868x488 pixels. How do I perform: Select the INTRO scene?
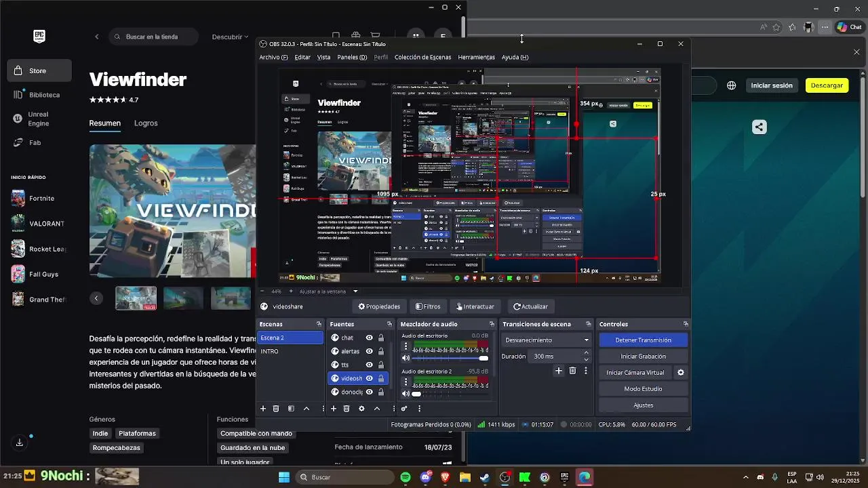tap(290, 351)
